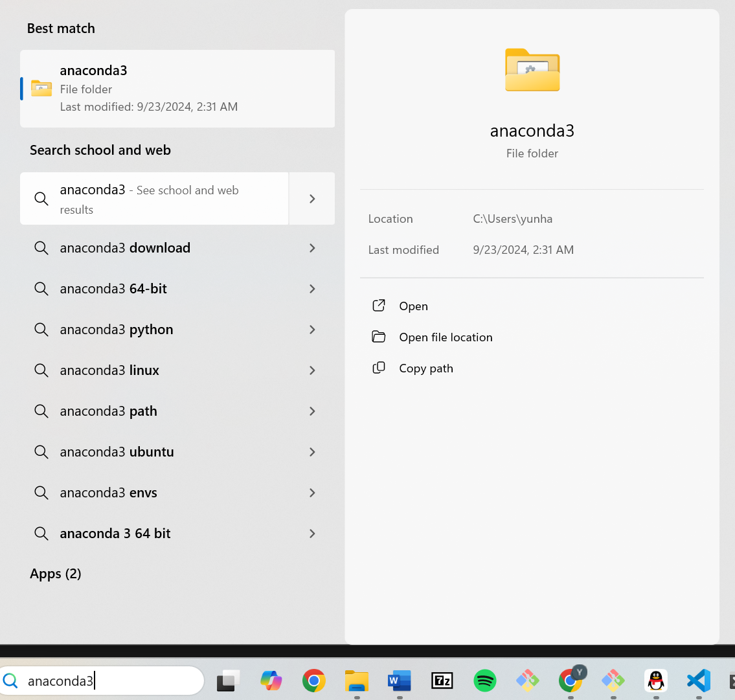Viewport: 735px width, 700px height.
Task: Expand the 'See school and web results' arrow
Action: [x=312, y=199]
